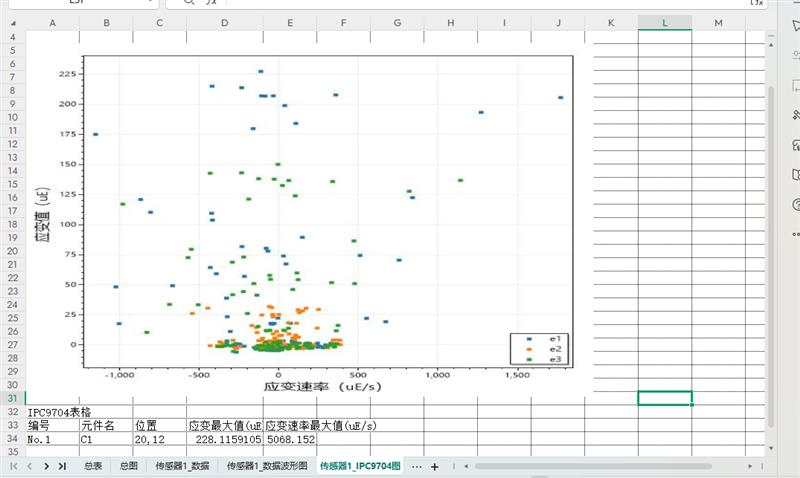The width and height of the screenshot is (800, 478).
Task: Click the fx insert function icon
Action: pyautogui.click(x=210, y=3)
